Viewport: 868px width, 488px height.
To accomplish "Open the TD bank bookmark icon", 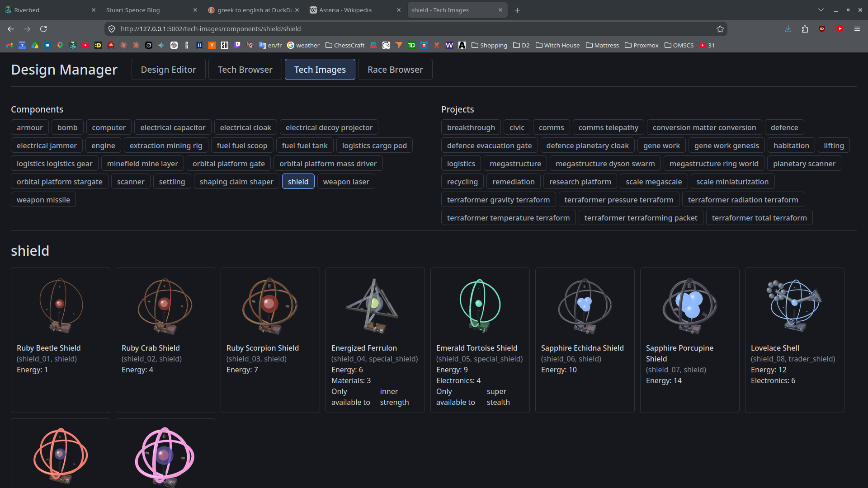I will pyautogui.click(x=411, y=45).
